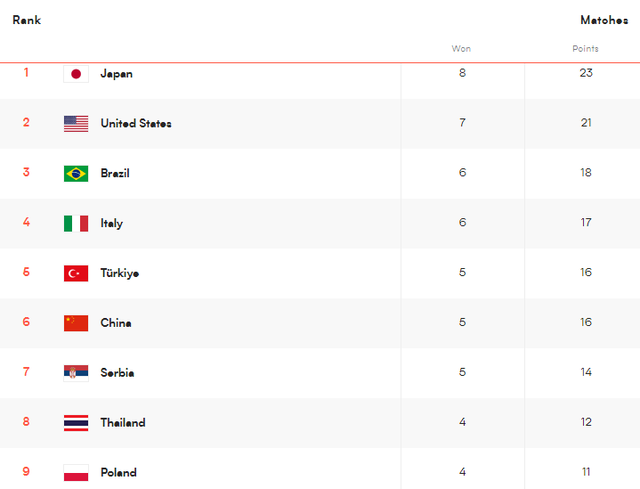
Task: Click the China flag icon
Action: pos(76,323)
